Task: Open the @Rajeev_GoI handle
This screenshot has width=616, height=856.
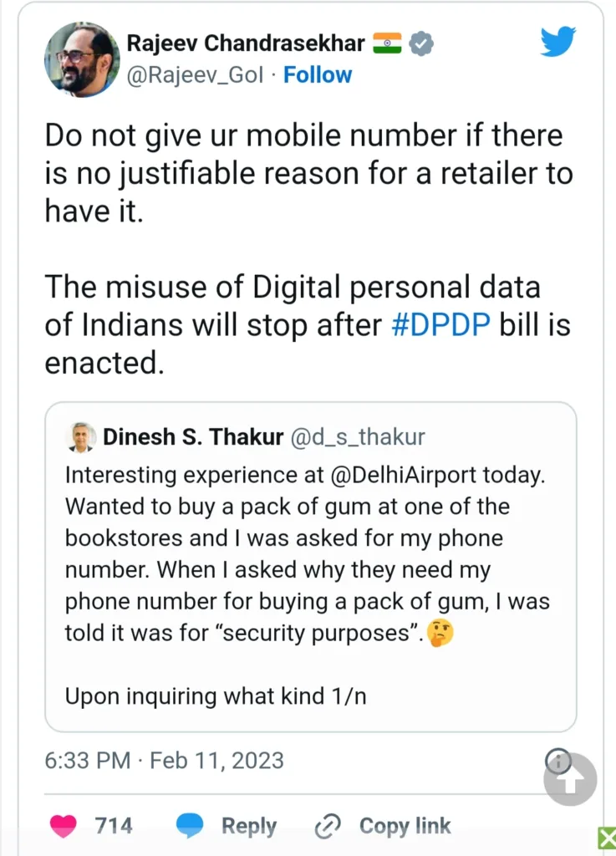Action: click(195, 75)
